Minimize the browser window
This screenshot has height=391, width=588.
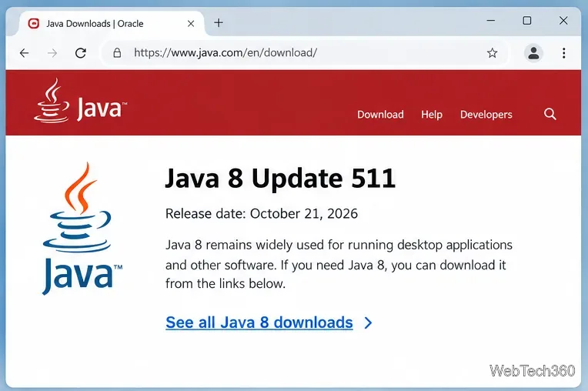[x=491, y=21]
